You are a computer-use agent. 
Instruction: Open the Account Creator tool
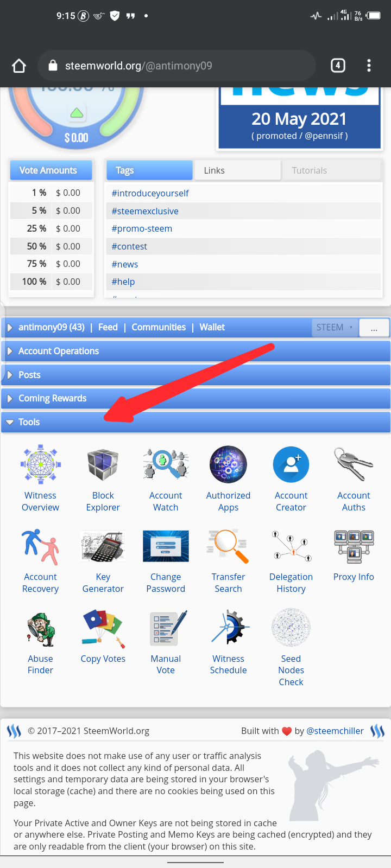click(291, 478)
